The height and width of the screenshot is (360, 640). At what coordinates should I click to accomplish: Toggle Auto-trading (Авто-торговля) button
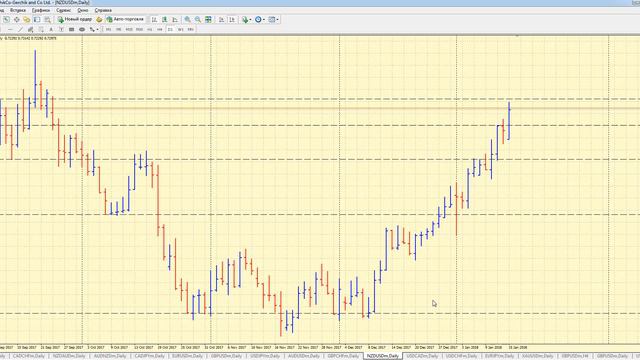point(125,19)
